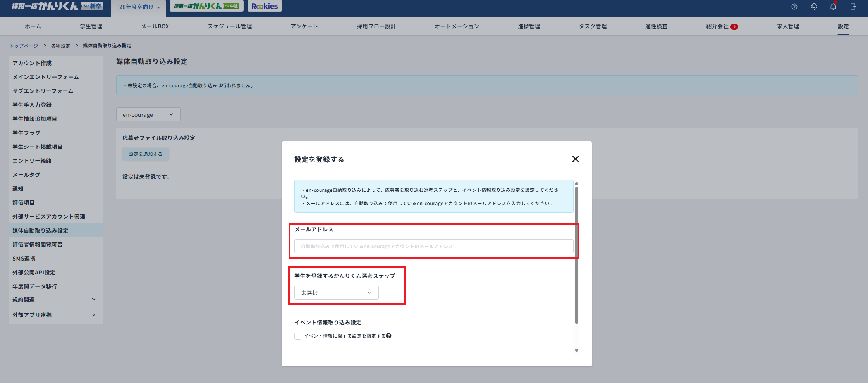Click the logout icon
The image size is (868, 383).
click(x=853, y=6)
